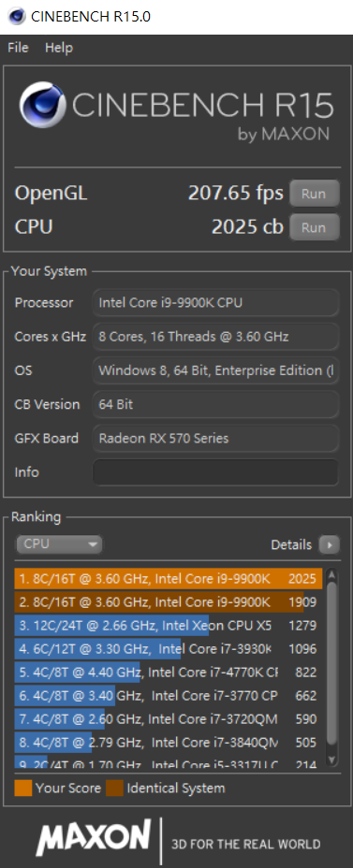Click the Processor field showing Intel Core i9-9900K
353x868 pixels.
pos(215,303)
